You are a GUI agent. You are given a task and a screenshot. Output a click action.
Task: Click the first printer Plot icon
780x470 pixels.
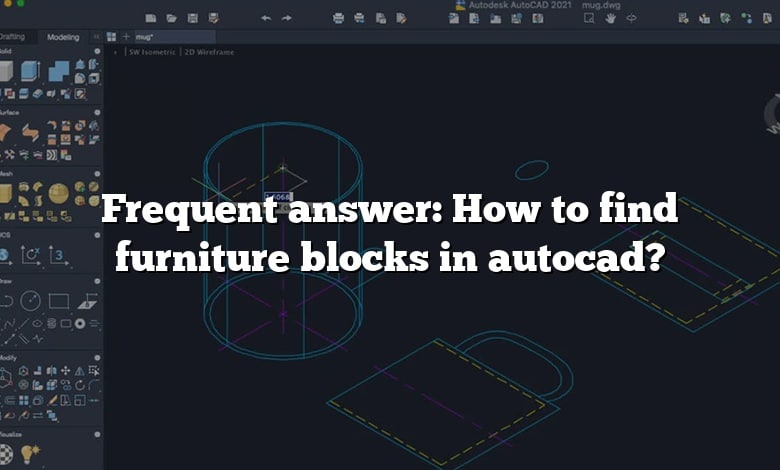[x=338, y=18]
